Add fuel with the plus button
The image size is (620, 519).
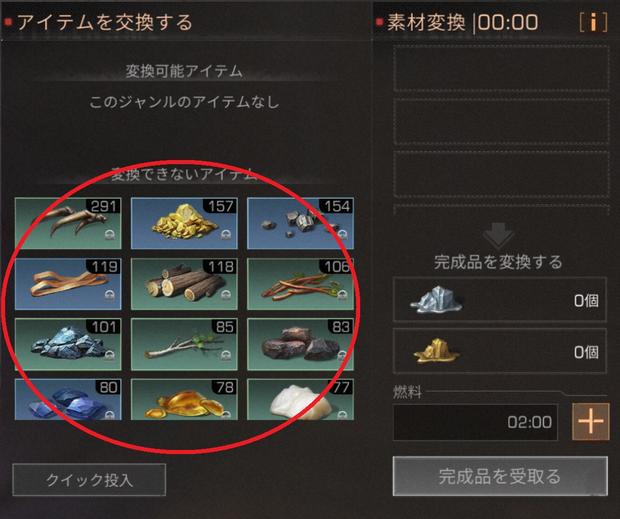coord(591,422)
